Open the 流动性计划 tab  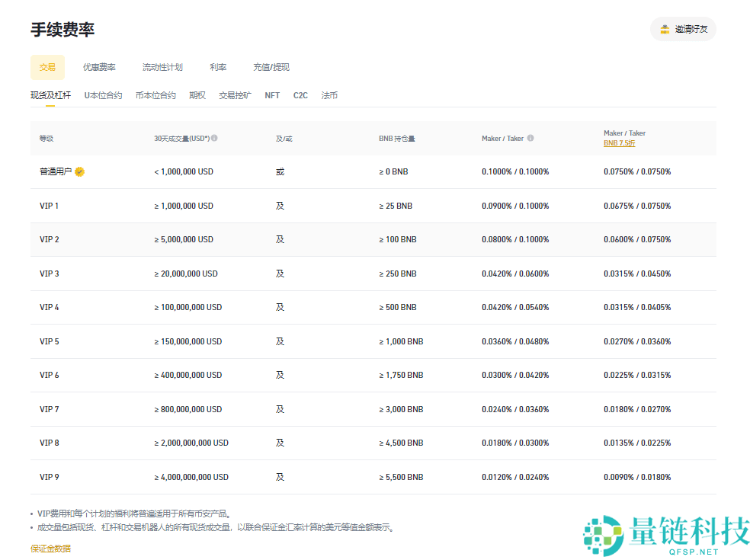pos(162,67)
